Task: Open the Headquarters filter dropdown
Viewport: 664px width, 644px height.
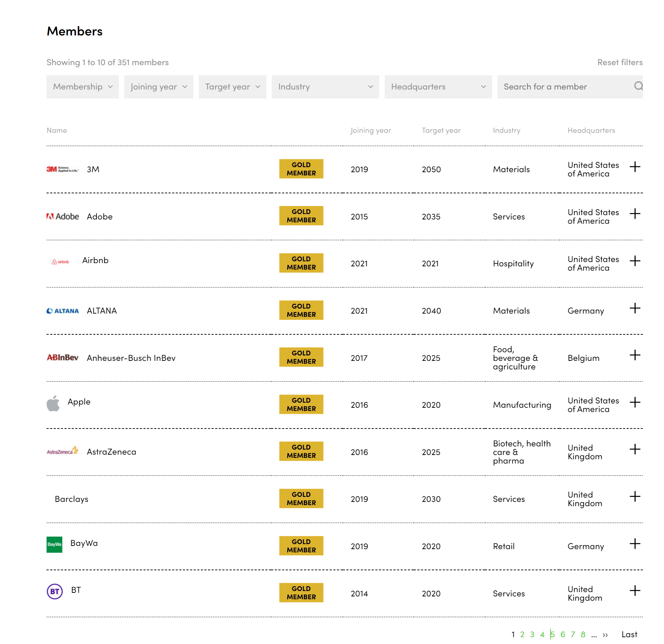Action: (438, 87)
